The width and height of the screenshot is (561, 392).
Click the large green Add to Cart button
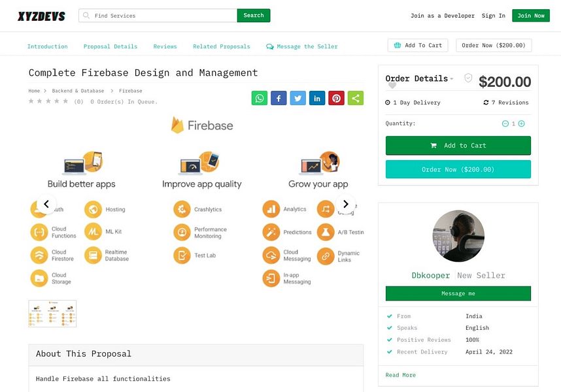pos(458,146)
